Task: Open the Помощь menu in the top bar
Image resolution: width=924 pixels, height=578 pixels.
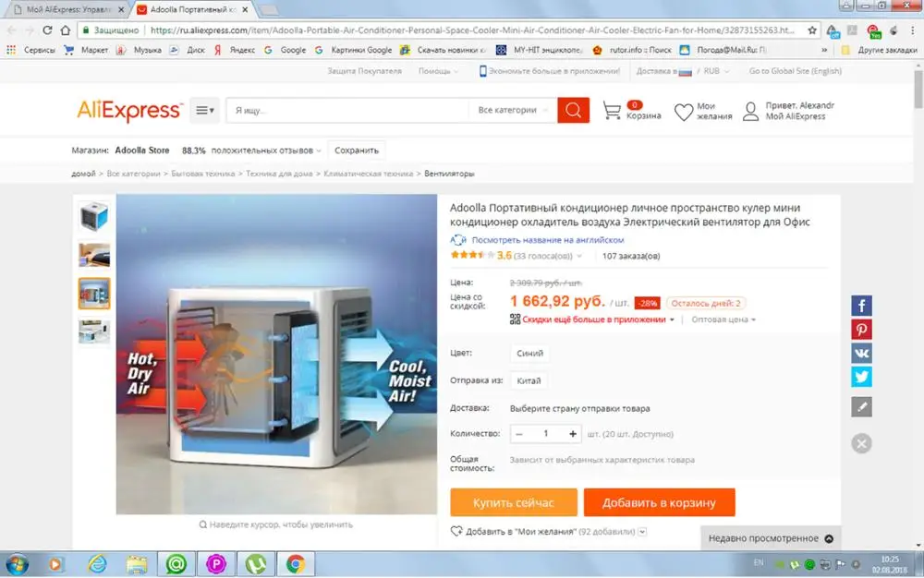Action: [x=438, y=71]
